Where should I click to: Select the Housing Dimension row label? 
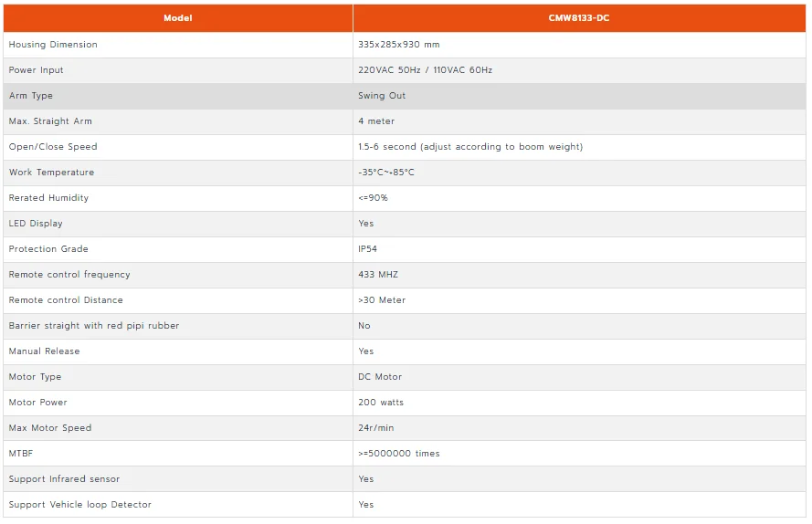click(53, 45)
